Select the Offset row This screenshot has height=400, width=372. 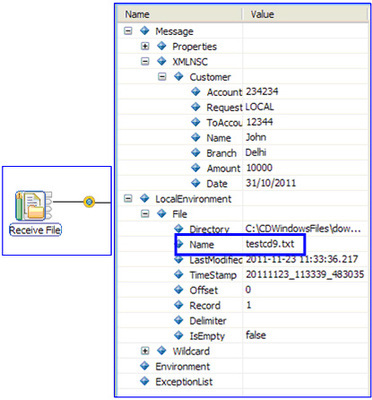coord(243,290)
